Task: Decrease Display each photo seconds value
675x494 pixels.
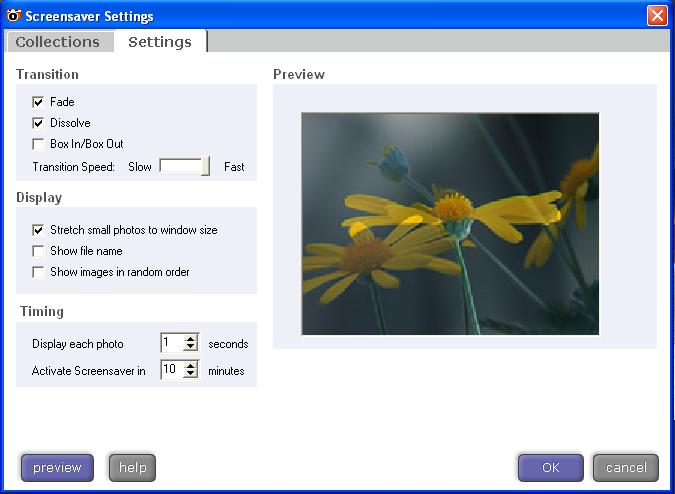Action: pos(190,347)
